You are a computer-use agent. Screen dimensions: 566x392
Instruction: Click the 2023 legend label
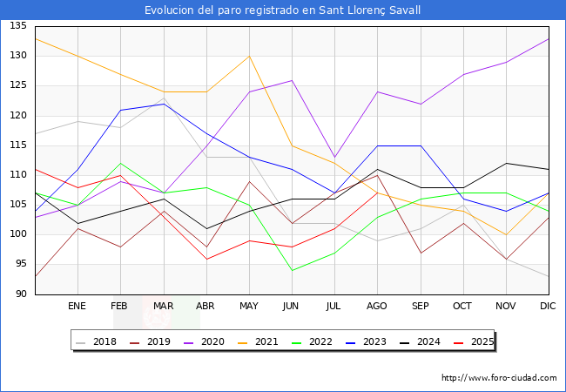pyautogui.click(x=374, y=341)
